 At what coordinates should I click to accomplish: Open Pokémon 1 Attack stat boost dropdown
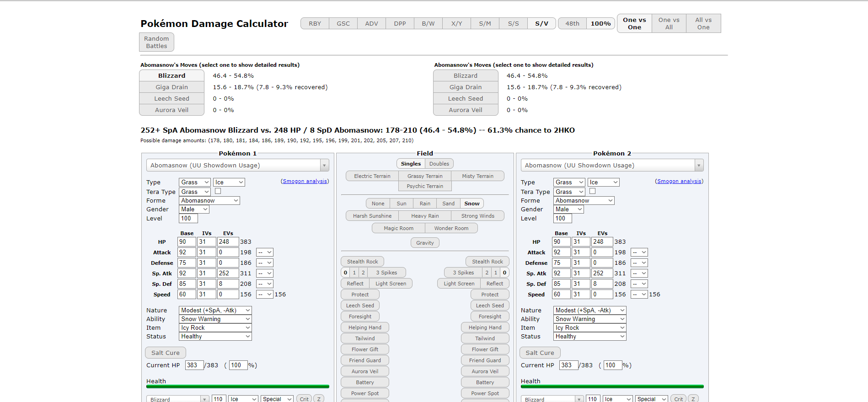coord(265,252)
